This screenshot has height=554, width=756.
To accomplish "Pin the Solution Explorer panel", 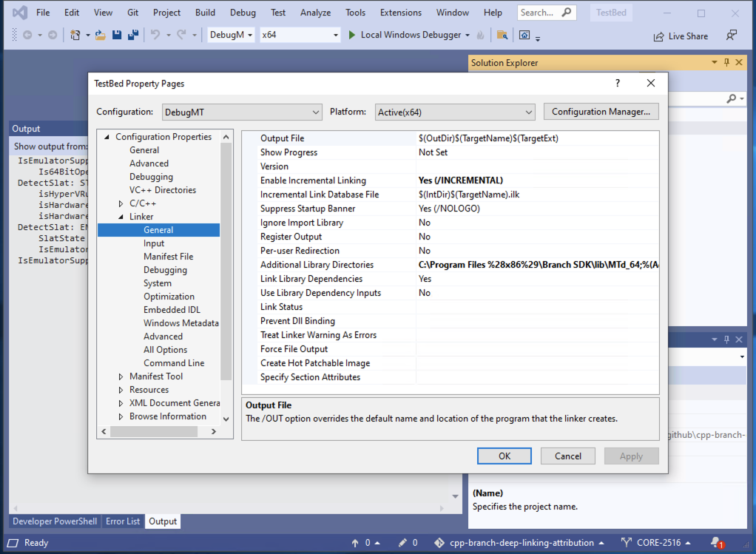I will [x=726, y=62].
